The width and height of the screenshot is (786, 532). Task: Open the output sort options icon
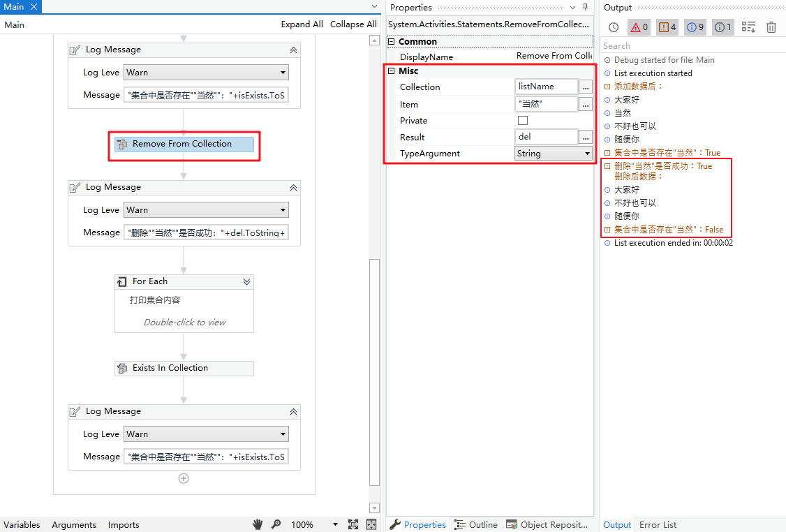click(749, 27)
